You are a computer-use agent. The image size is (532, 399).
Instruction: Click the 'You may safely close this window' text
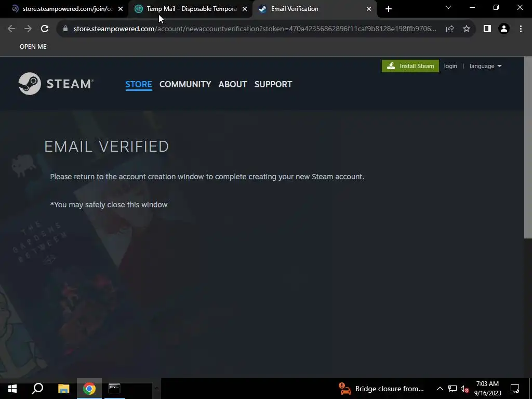[x=109, y=205]
